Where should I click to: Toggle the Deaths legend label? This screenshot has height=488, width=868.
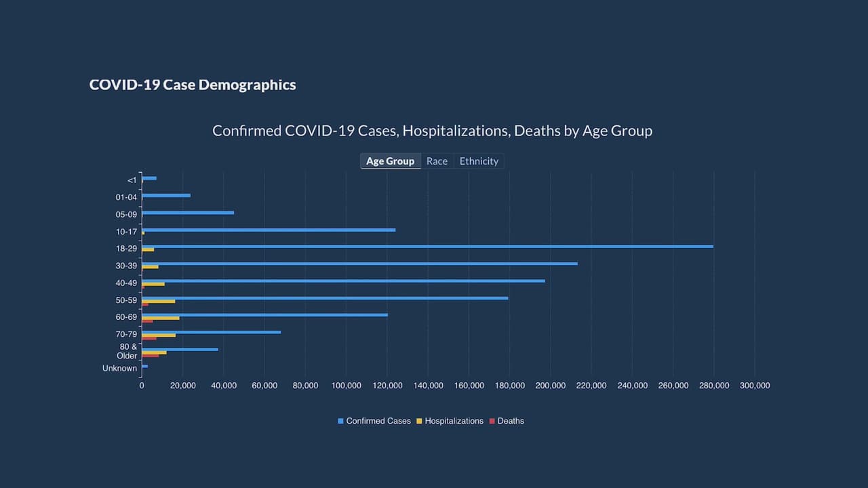pyautogui.click(x=511, y=421)
